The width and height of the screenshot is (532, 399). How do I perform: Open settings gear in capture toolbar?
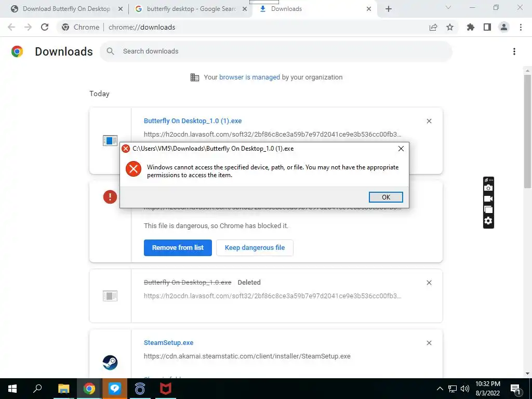pyautogui.click(x=488, y=221)
